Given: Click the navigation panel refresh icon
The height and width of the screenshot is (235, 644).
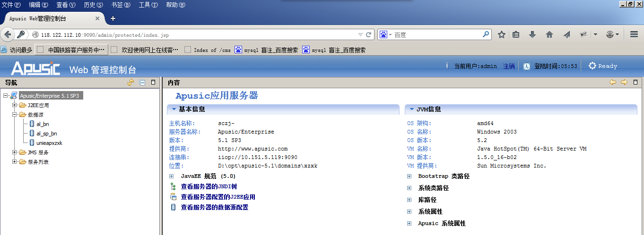Looking at the screenshot, I should (x=131, y=82).
